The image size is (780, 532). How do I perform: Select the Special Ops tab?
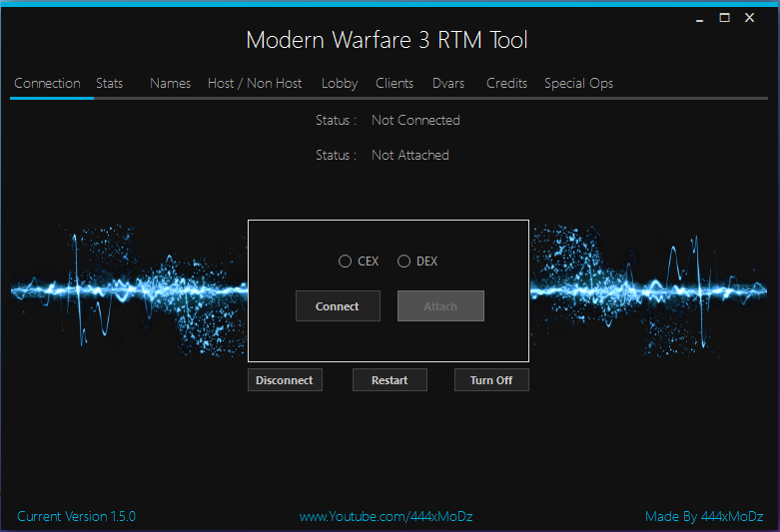point(578,84)
